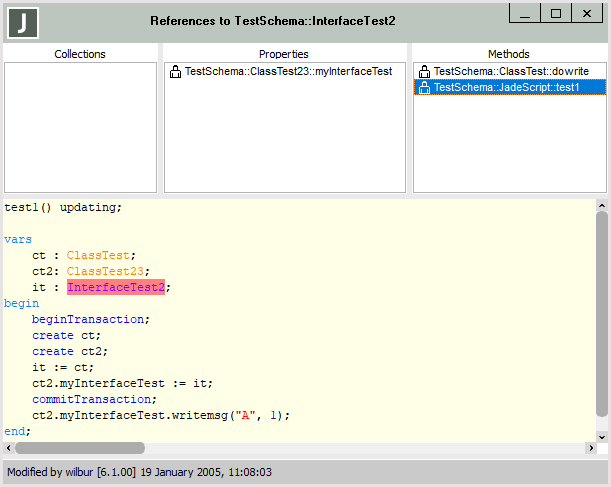Click inside the empty Collections list
Screen dimensions: 611x487
pyautogui.click(x=80, y=130)
